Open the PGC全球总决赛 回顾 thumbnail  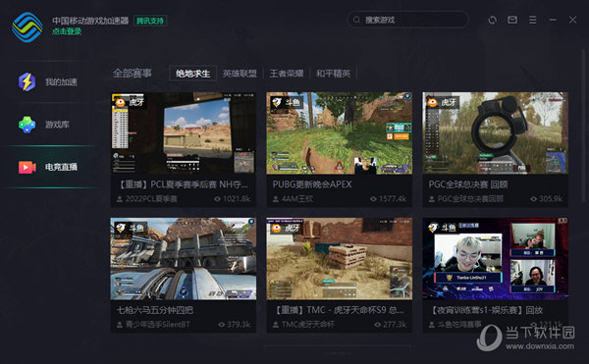(495, 132)
